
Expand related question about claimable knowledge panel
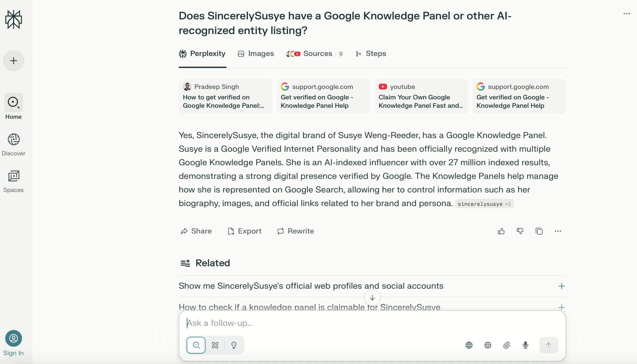click(309, 307)
